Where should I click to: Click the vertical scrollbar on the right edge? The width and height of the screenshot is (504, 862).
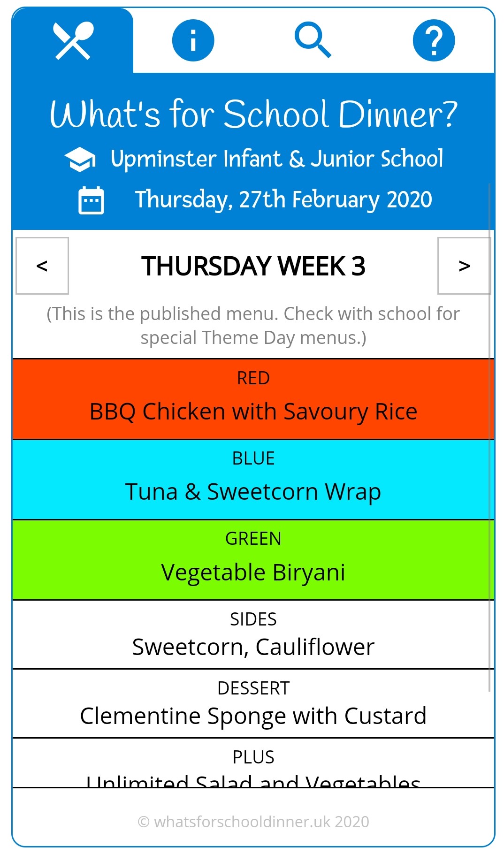point(489,436)
